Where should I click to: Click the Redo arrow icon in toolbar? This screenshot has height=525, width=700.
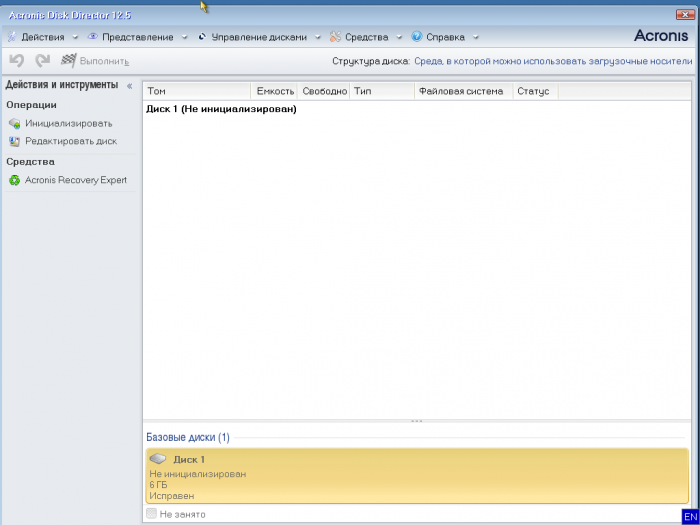(x=42, y=61)
